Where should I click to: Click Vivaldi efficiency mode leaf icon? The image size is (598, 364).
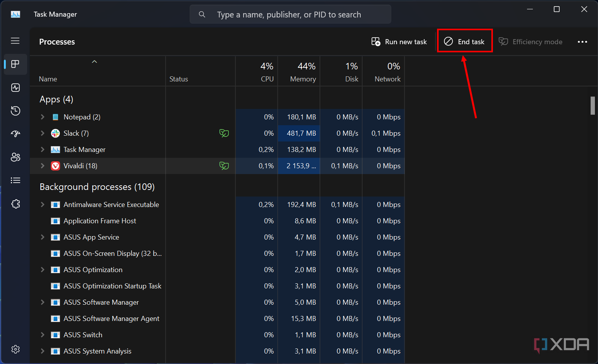click(x=224, y=166)
